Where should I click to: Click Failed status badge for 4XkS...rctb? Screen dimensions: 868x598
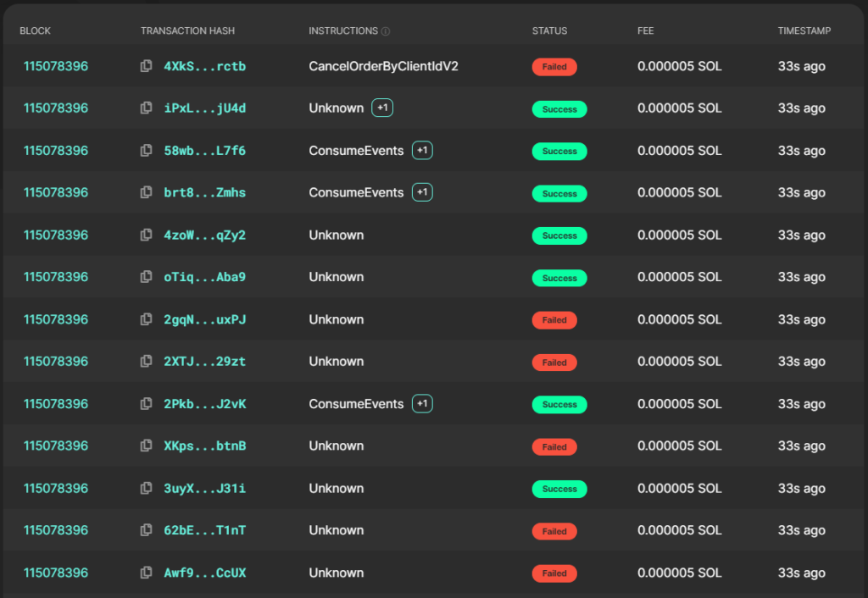(x=554, y=67)
